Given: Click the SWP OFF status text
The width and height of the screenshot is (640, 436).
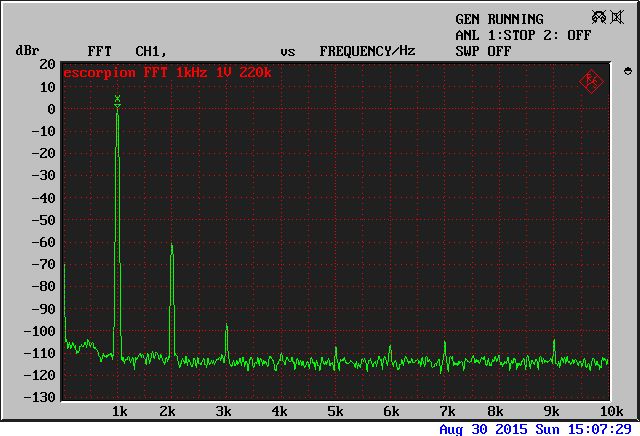Looking at the screenshot, I should (483, 50).
